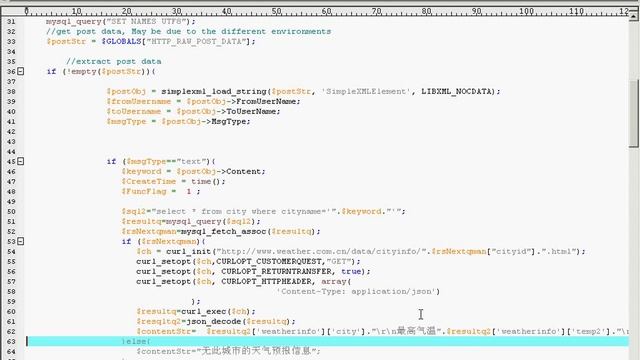Click '$keyword' variable on line 46
Image resolution: width=640 pixels, height=360 pixels.
pos(141,171)
